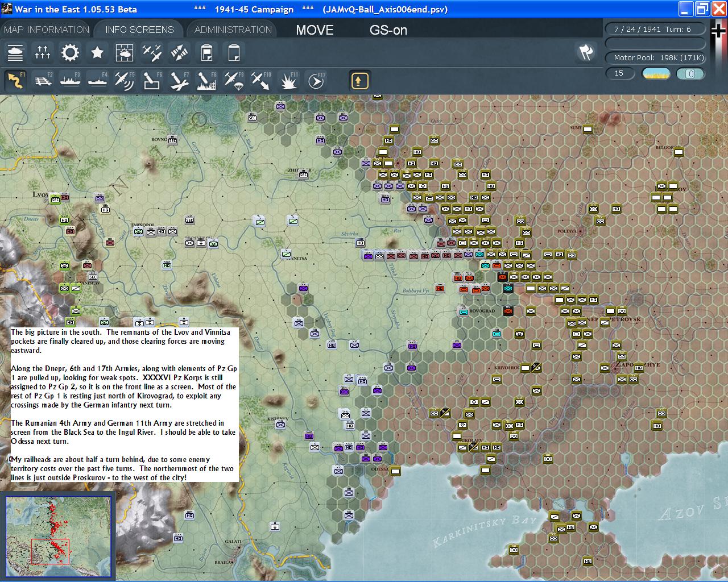
Task: Open the production gear screen
Action: (x=70, y=53)
